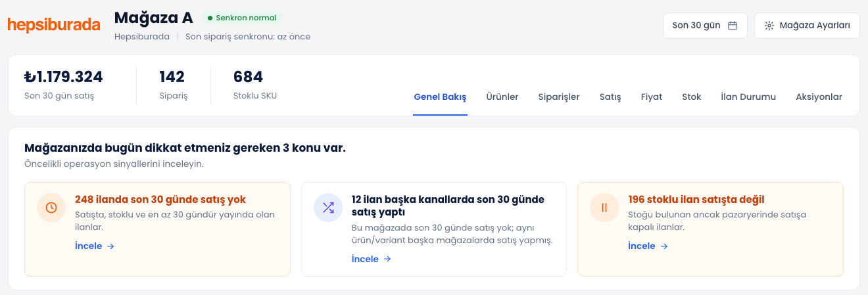Select the Genel Bakış tab
This screenshot has height=295, width=868.
(440, 97)
